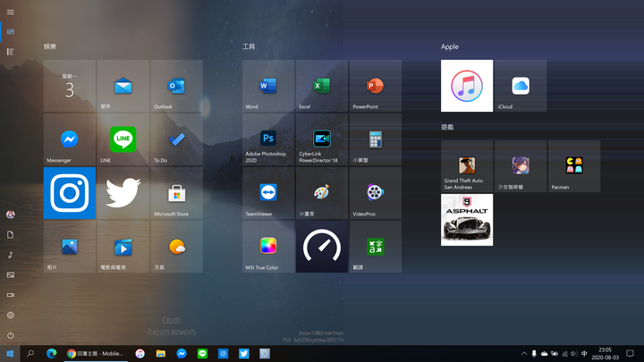Open the Speedtest gauge tile
Screen dimensions: 644x362
tap(322, 247)
